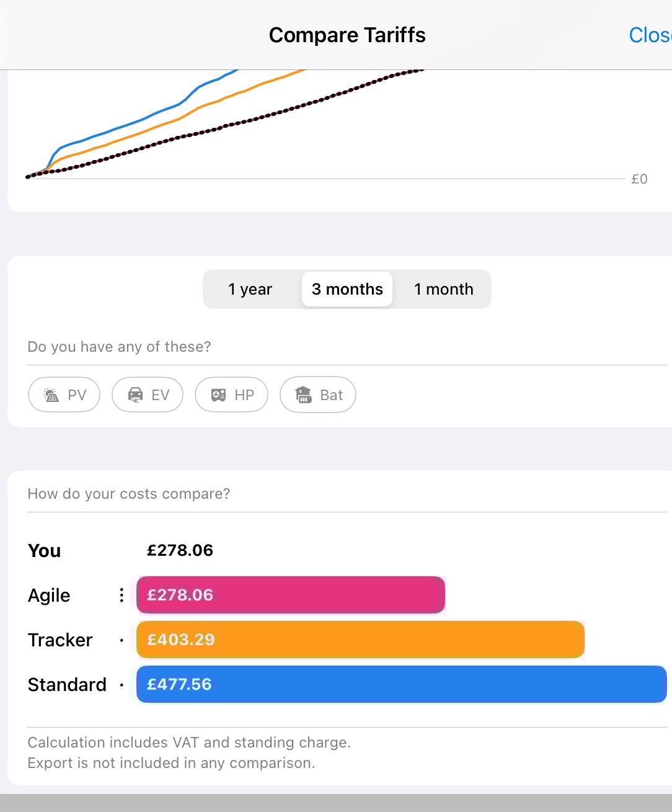Viewport: 672px width, 812px height.
Task: Choose the 1 month period
Action: 443,289
